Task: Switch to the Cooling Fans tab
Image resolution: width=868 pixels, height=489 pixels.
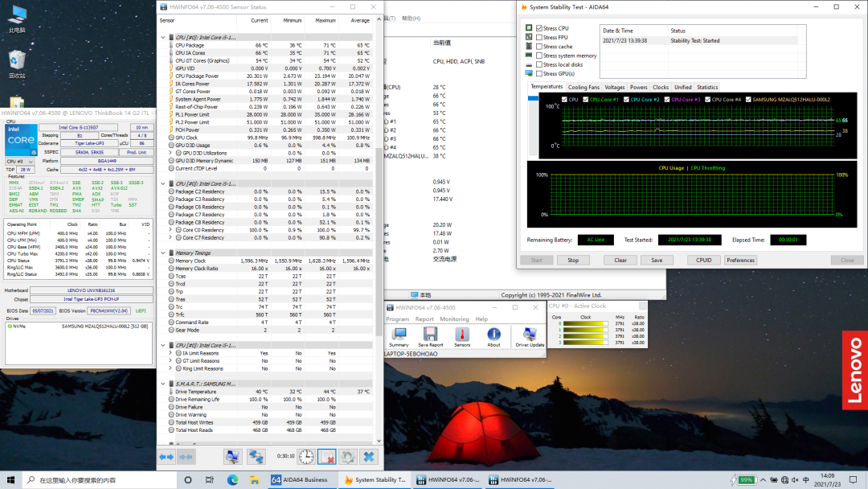Action: tap(583, 87)
